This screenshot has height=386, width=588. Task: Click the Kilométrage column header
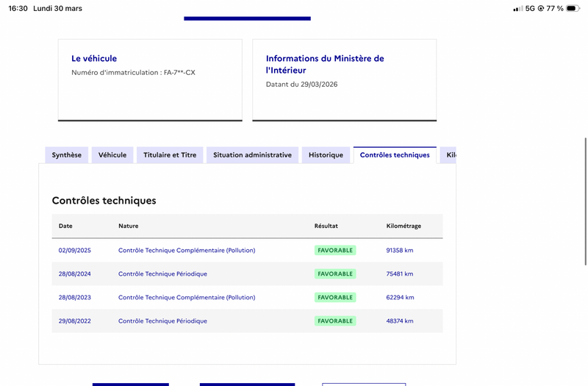click(x=404, y=226)
